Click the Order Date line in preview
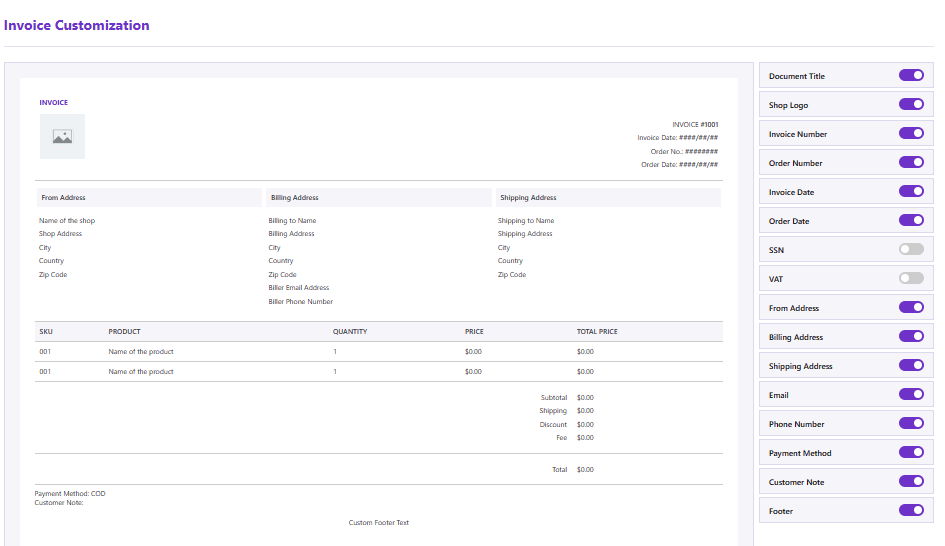 679,165
